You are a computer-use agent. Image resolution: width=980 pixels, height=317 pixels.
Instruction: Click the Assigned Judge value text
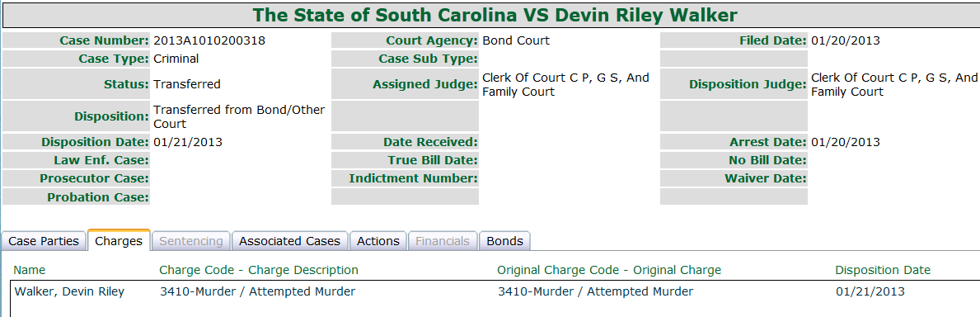[x=565, y=84]
